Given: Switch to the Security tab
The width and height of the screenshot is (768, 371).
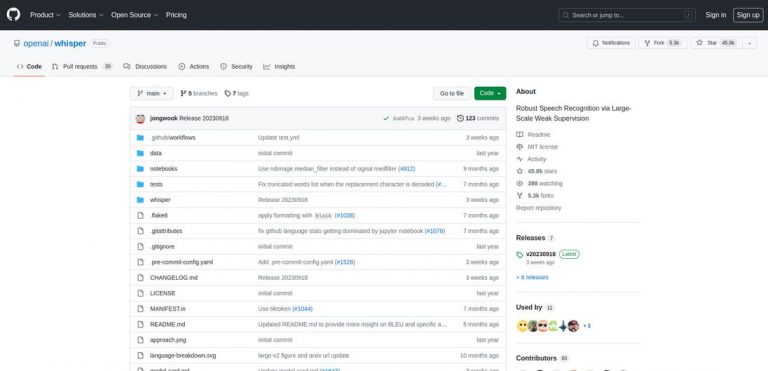Looking at the screenshot, I should [x=236, y=67].
